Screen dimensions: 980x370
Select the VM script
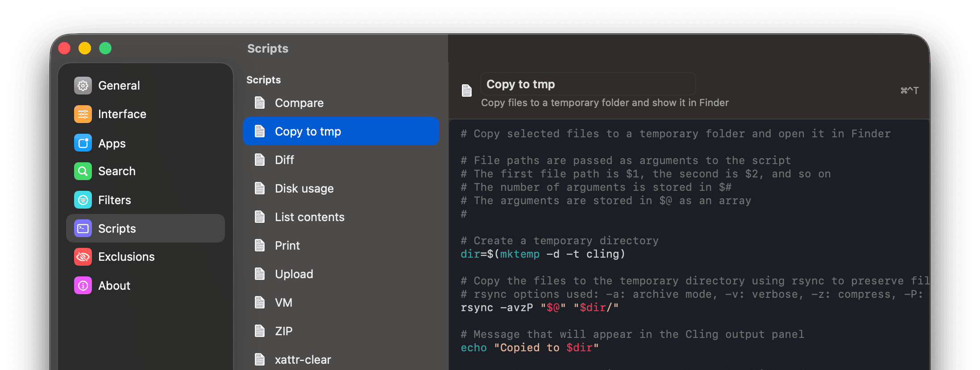341,302
